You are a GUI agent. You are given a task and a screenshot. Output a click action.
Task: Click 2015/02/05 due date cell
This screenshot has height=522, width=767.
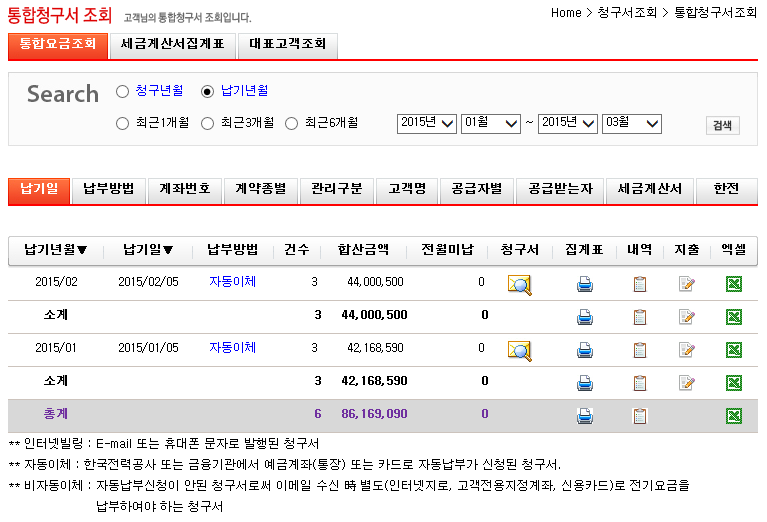tap(148, 282)
